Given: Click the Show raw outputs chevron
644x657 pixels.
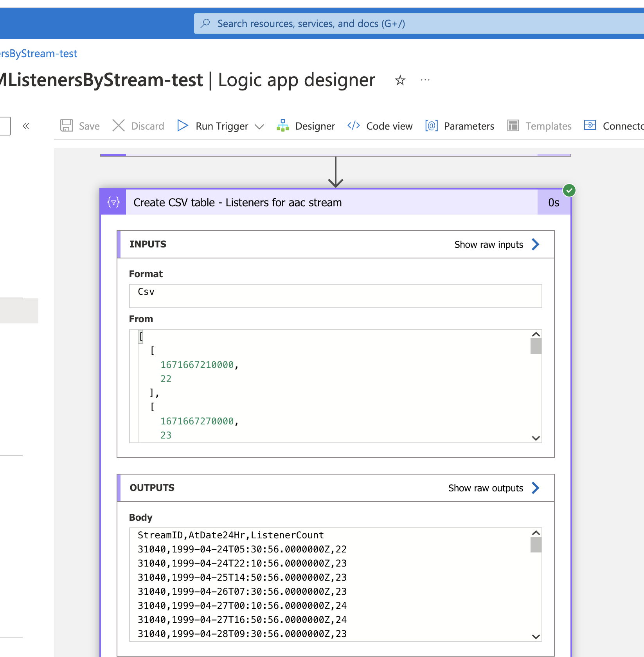Looking at the screenshot, I should click(536, 488).
